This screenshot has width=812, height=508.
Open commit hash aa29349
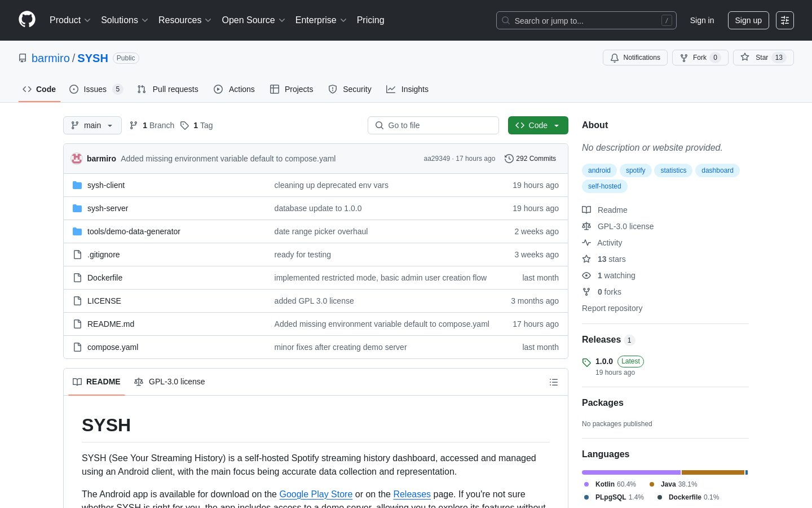[x=436, y=159]
